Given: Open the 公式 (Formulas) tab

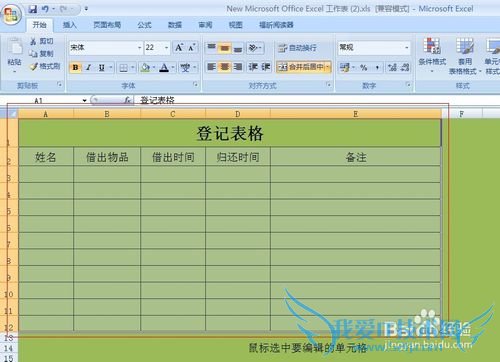Looking at the screenshot, I should point(144,25).
